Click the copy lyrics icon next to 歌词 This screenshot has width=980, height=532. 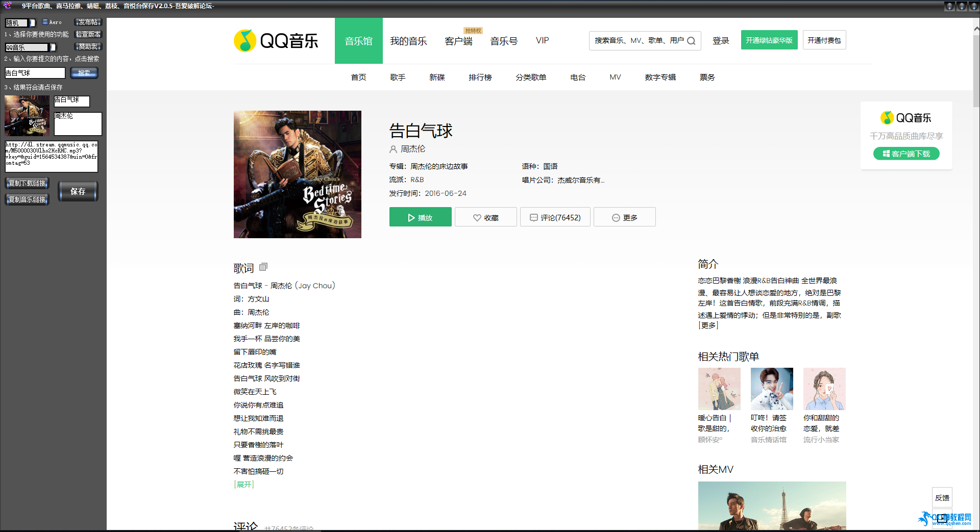263,267
